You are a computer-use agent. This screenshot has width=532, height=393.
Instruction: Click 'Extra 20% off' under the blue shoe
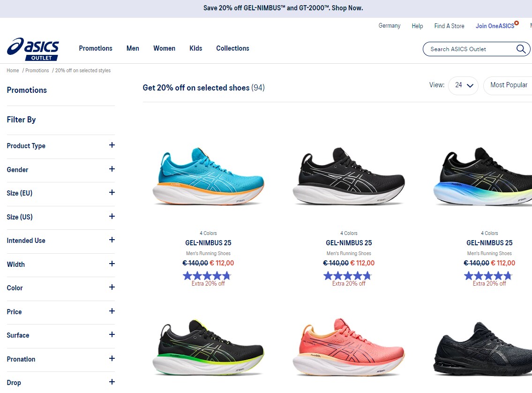point(208,283)
